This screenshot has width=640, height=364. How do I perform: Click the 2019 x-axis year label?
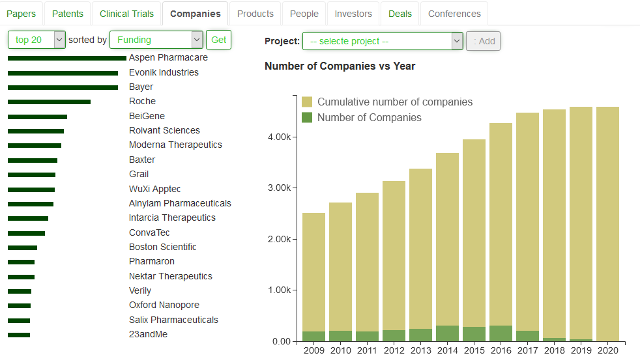pyautogui.click(x=581, y=350)
